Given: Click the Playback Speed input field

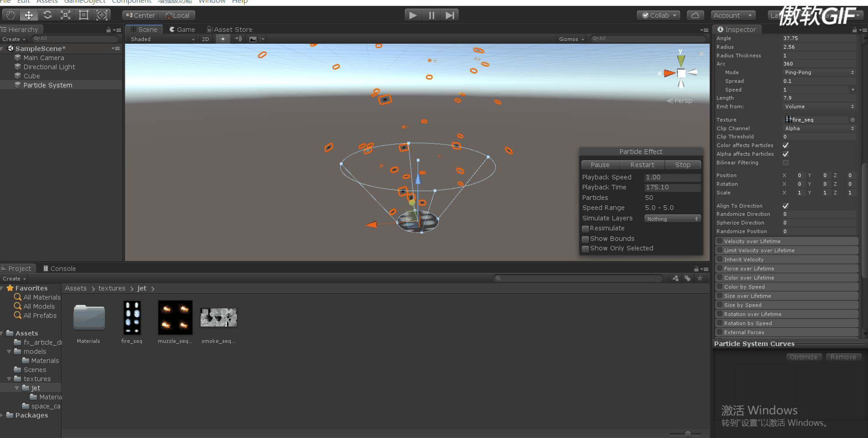Looking at the screenshot, I should 672,177.
